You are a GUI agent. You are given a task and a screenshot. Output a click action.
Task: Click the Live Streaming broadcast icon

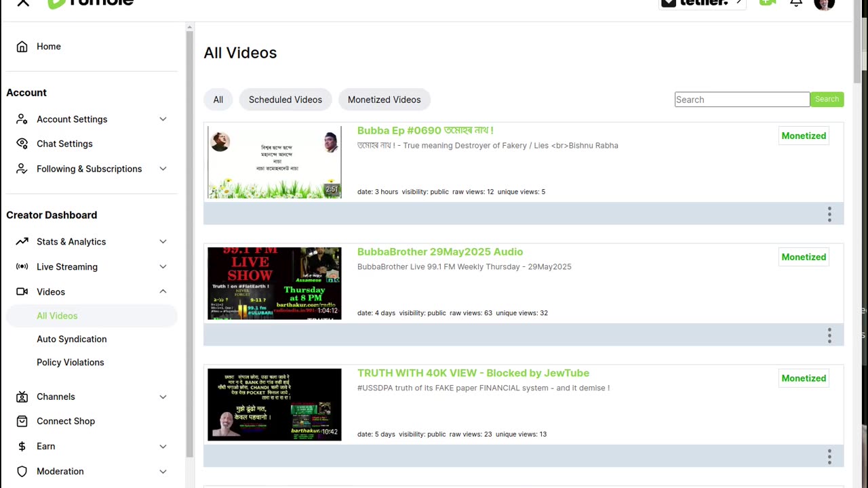pyautogui.click(x=22, y=266)
